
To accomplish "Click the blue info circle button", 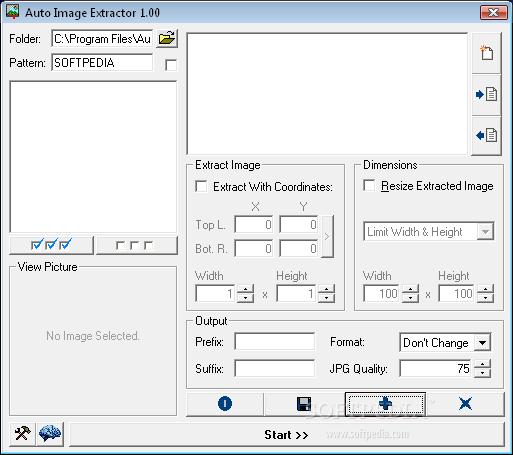I will click(225, 404).
